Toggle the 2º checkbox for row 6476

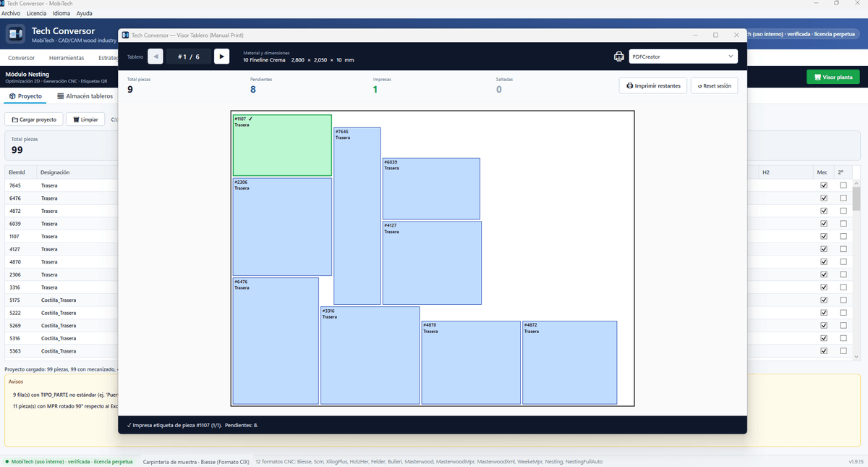843,198
